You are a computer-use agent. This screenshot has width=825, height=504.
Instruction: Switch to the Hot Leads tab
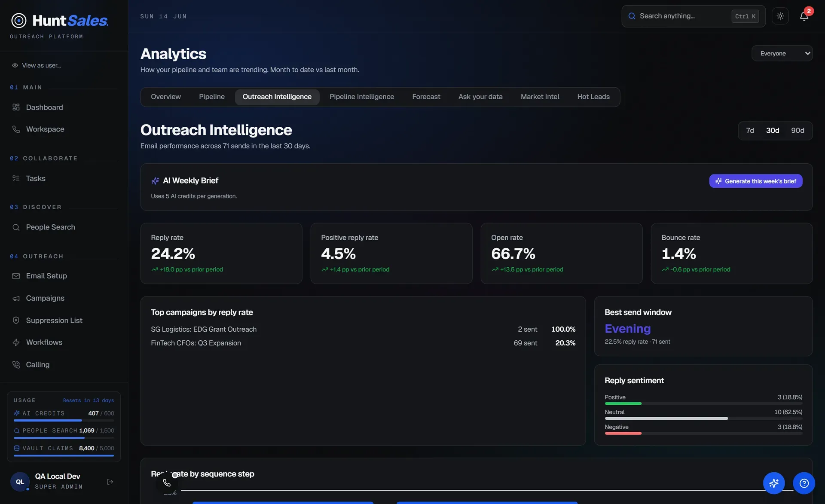pos(593,97)
